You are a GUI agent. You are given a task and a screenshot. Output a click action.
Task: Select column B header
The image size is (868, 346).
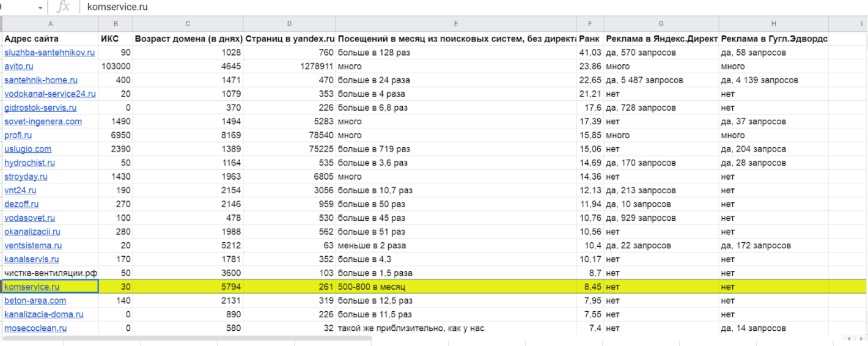pos(116,23)
